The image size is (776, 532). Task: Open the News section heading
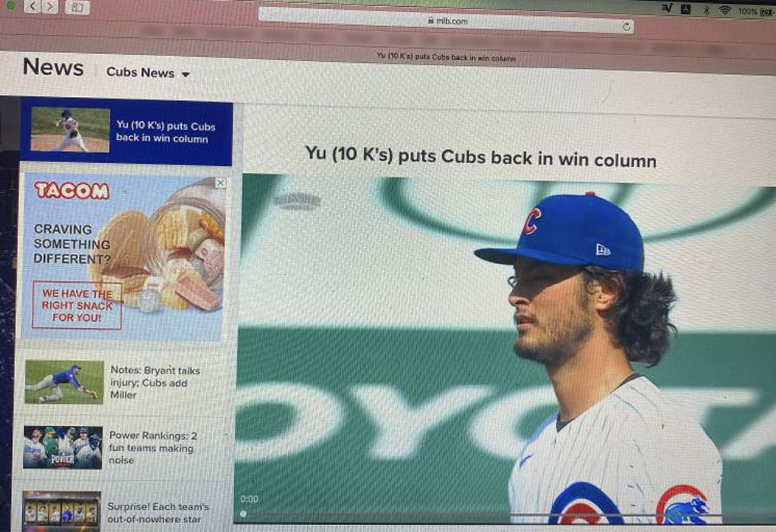(x=54, y=67)
